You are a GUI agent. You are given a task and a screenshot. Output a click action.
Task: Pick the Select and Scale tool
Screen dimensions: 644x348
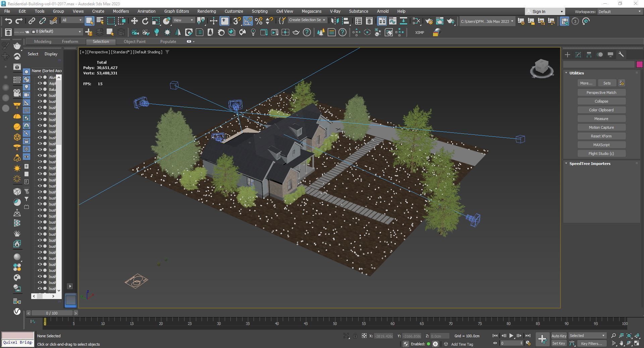156,21
